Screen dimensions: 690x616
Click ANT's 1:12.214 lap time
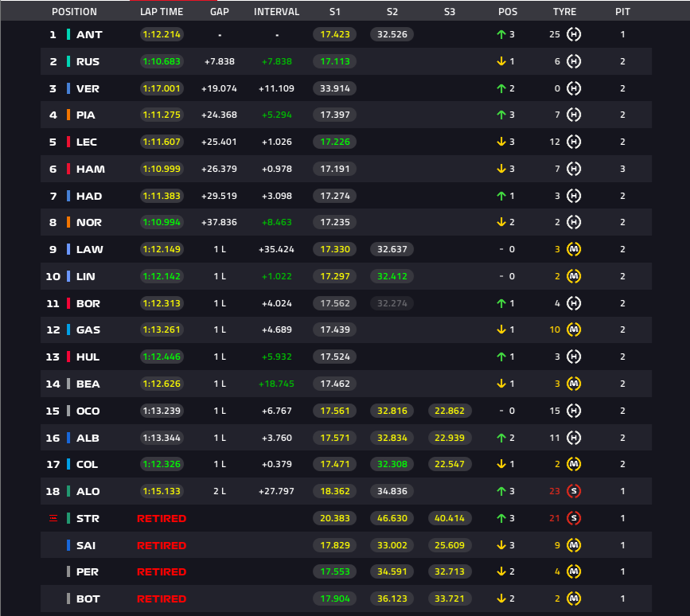(162, 34)
